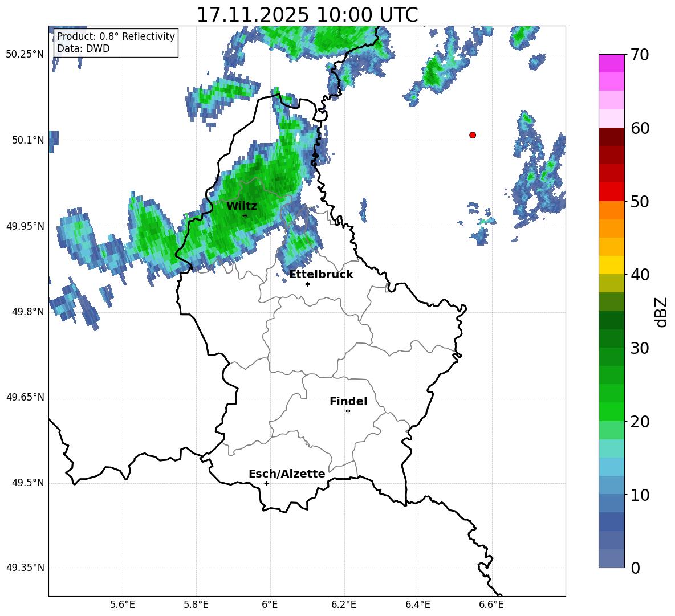Click the 49.5°N latitude label
The height and width of the screenshot is (616, 675).
point(28,483)
